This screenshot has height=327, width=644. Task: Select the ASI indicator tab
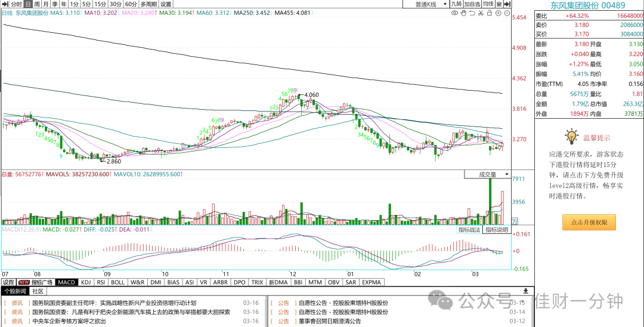(190, 283)
